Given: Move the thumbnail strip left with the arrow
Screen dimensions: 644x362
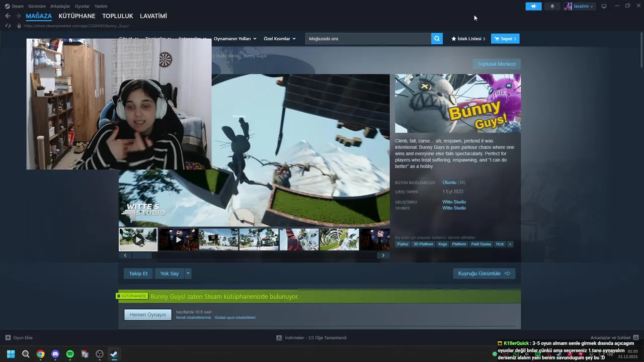Looking at the screenshot, I should pyautogui.click(x=125, y=255).
